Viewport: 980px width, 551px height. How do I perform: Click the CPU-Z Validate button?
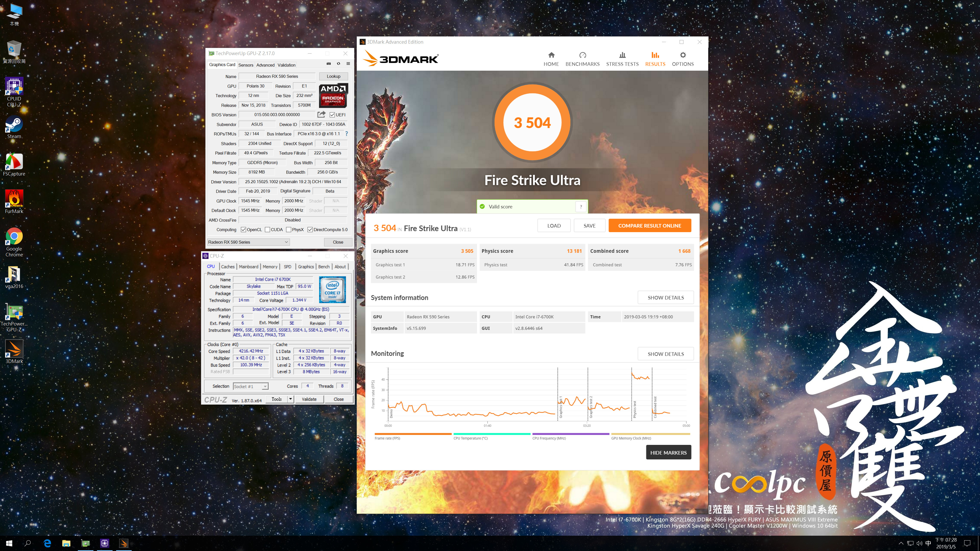[309, 399]
